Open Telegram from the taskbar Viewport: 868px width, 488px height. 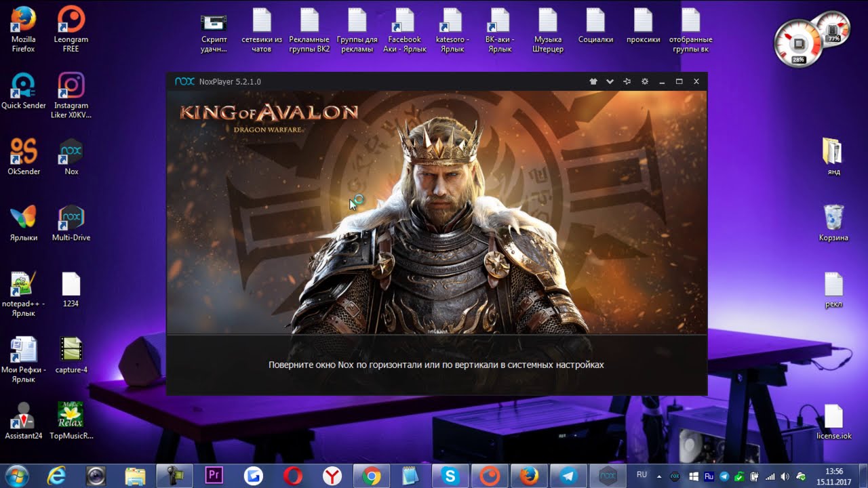click(568, 476)
